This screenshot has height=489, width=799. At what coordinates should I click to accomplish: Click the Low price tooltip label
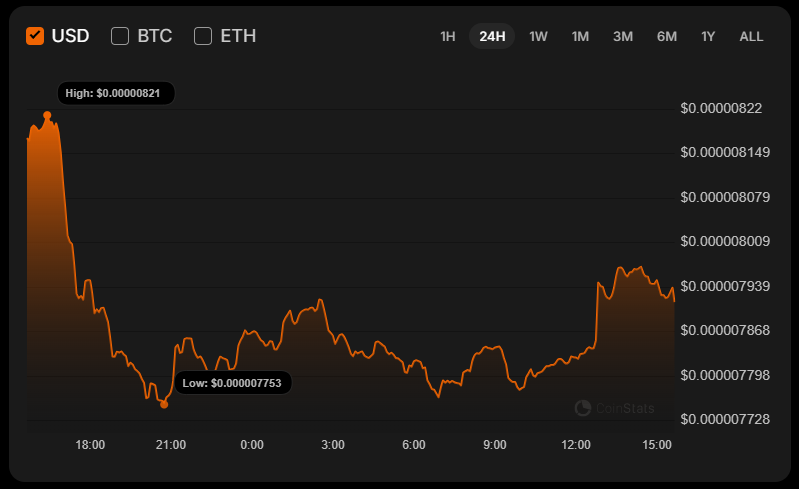[x=233, y=383]
